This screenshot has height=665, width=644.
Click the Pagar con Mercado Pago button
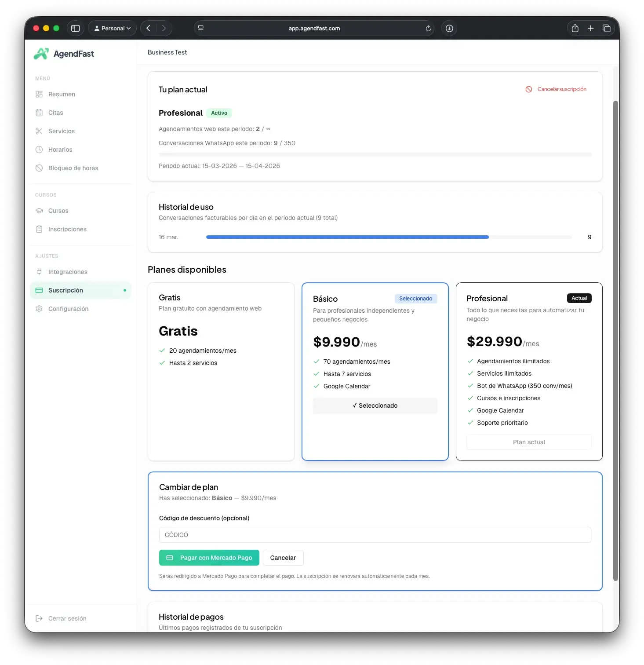(209, 558)
